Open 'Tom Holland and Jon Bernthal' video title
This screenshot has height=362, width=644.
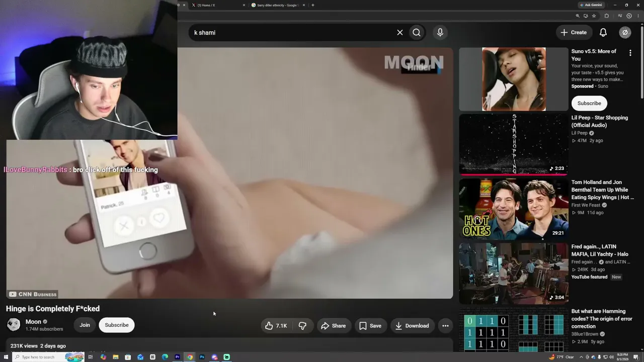[x=602, y=190]
